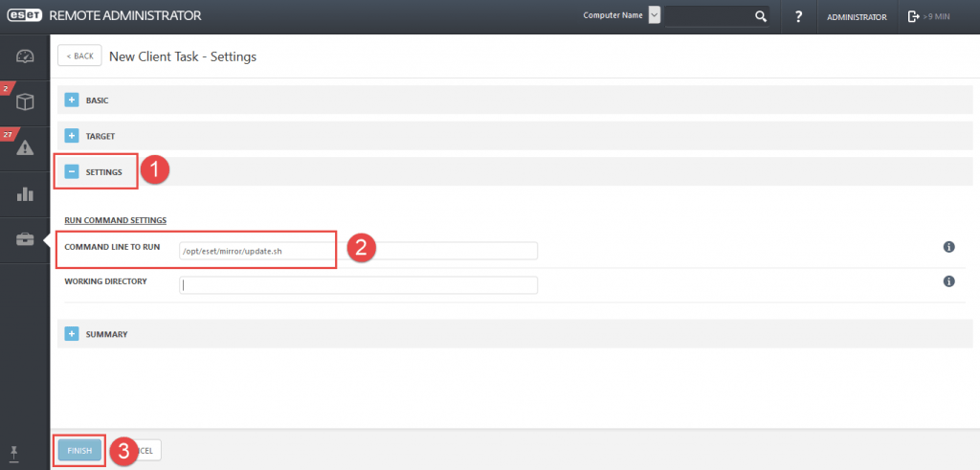
Task: Click info icon beside Working Directory
Action: [x=949, y=281]
